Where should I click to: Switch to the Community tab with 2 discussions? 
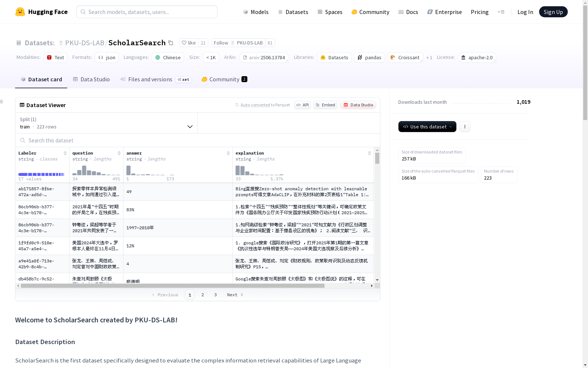(224, 79)
